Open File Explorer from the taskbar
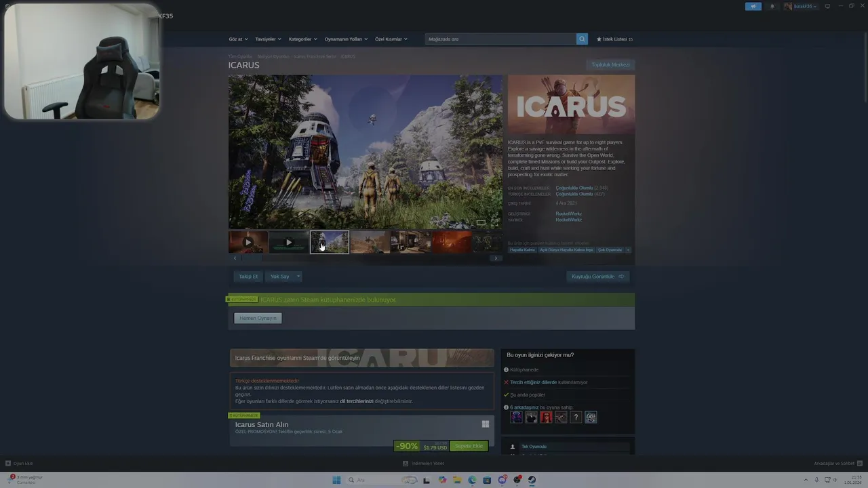Viewport: 868px width, 488px height. (457, 480)
